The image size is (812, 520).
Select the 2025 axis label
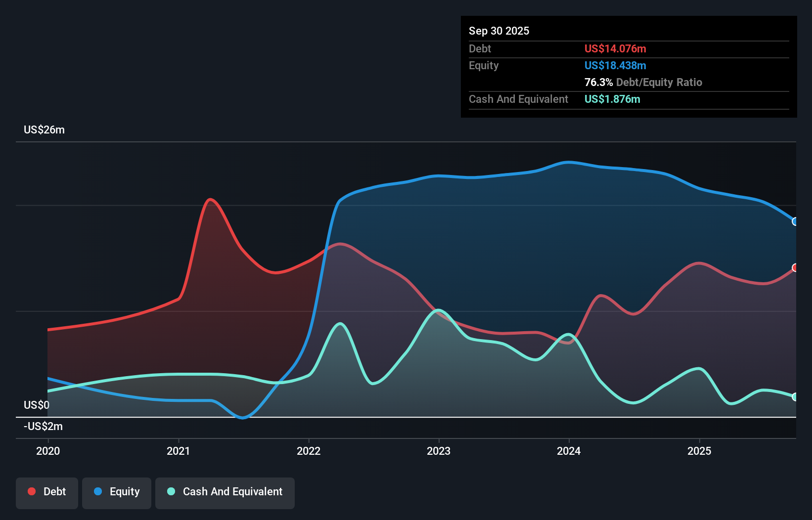coord(700,451)
